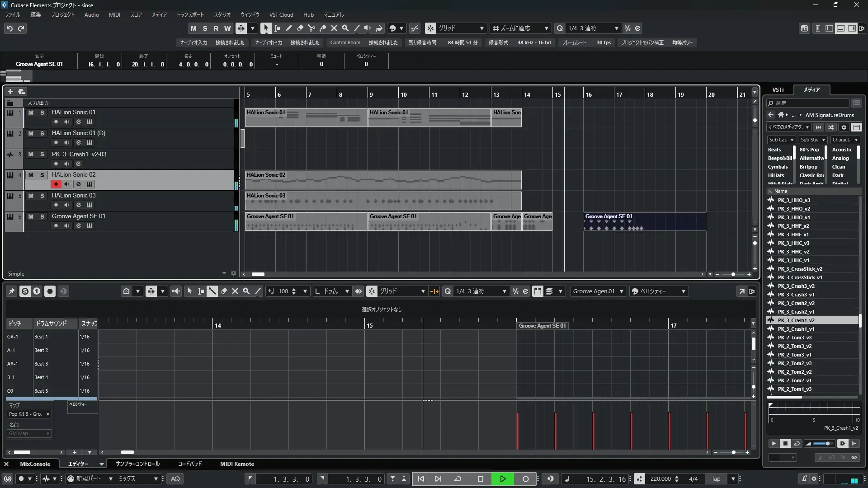Solo the Groove Agent SE 01 track
The image size is (868, 488).
(x=42, y=216)
